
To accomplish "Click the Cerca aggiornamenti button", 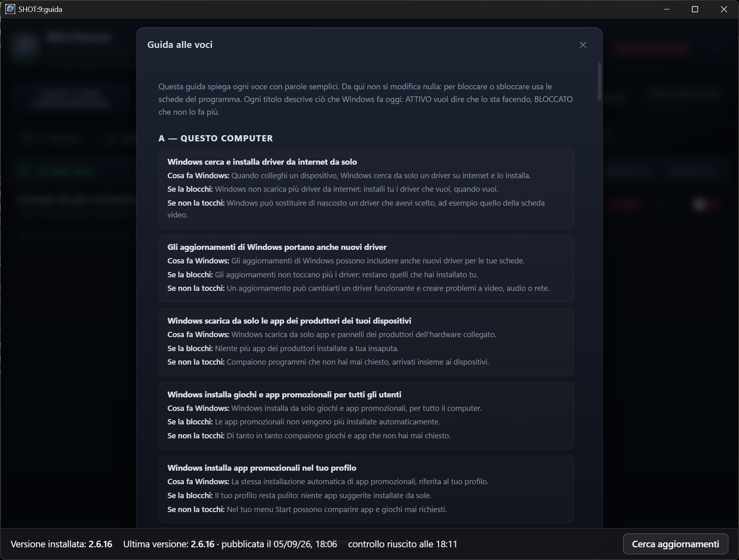I will (x=676, y=544).
